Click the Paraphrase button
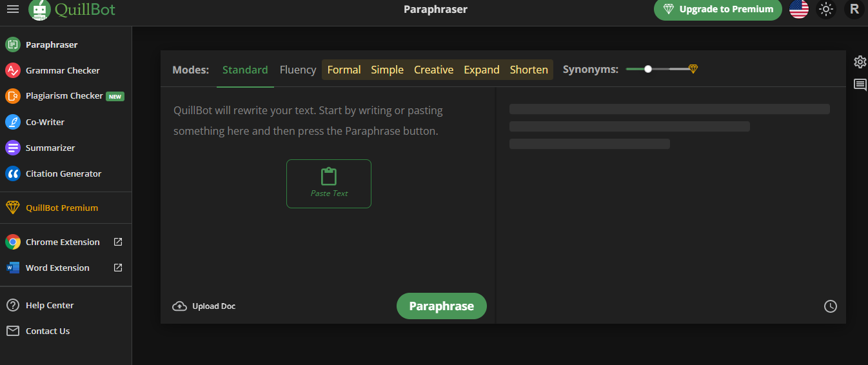Image resolution: width=868 pixels, height=365 pixels. (x=442, y=306)
